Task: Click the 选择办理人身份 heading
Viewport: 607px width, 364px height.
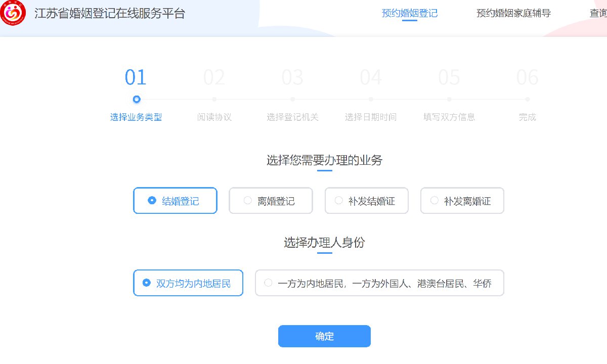Action: click(x=324, y=243)
